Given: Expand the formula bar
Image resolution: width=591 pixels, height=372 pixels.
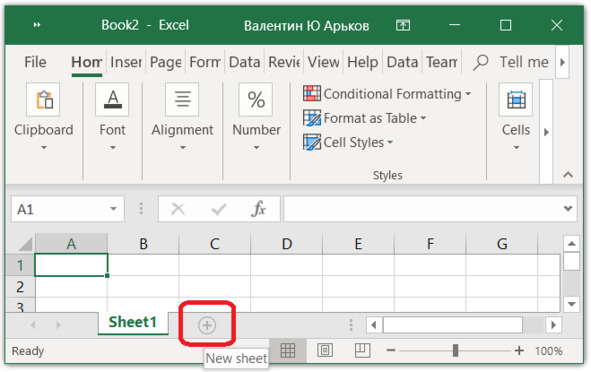Looking at the screenshot, I should click(x=568, y=208).
